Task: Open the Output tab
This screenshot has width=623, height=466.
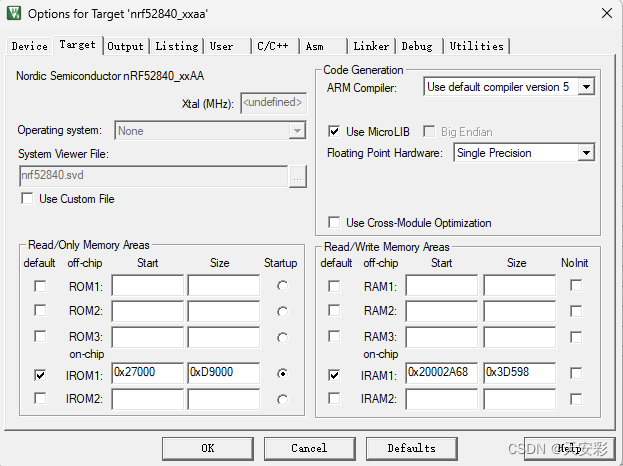Action: [126, 46]
